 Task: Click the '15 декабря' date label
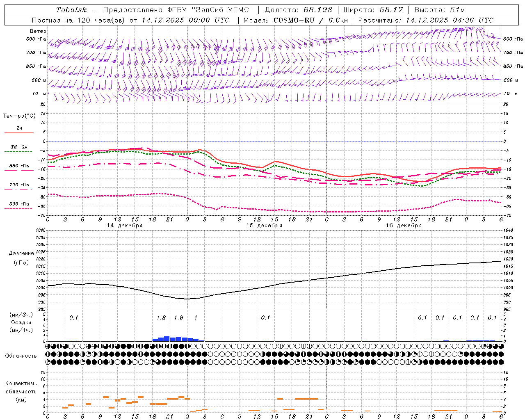264,226
